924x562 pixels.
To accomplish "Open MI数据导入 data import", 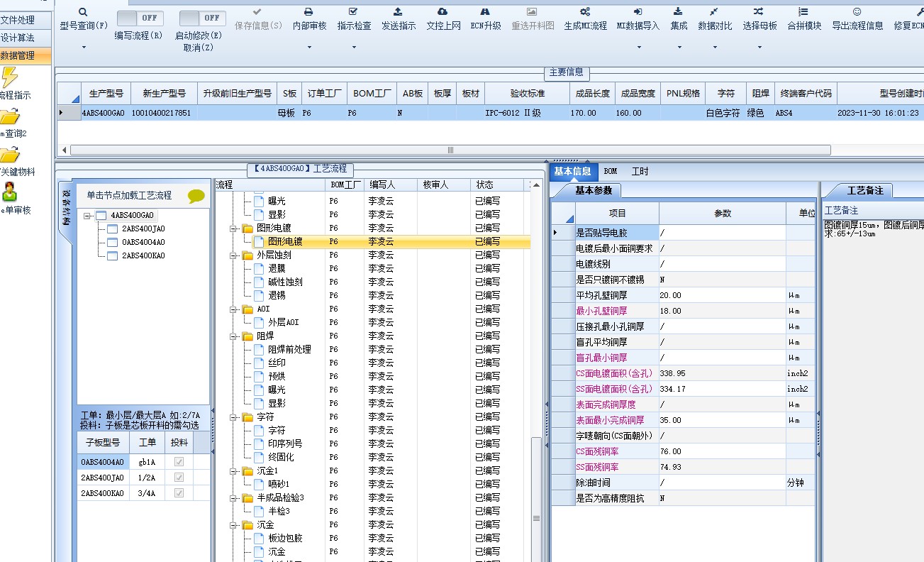I will coord(638,19).
